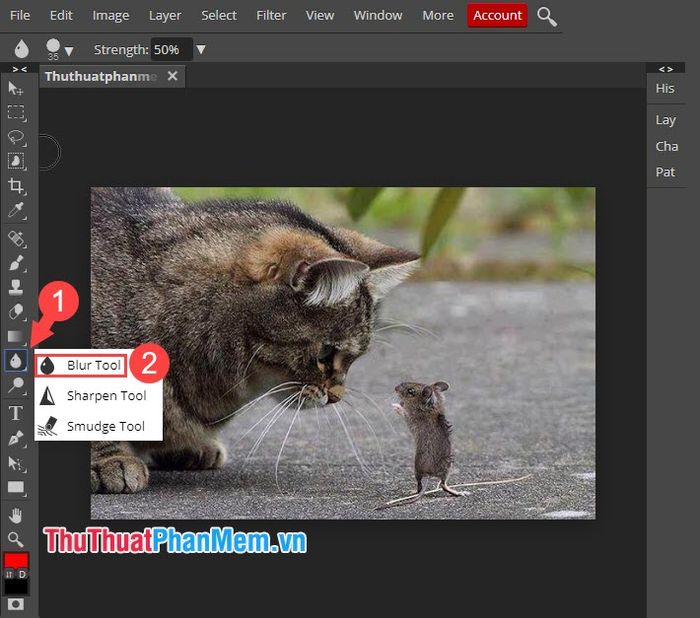The image size is (700, 618).
Task: Click the red foreground color swatch
Action: coord(16,560)
